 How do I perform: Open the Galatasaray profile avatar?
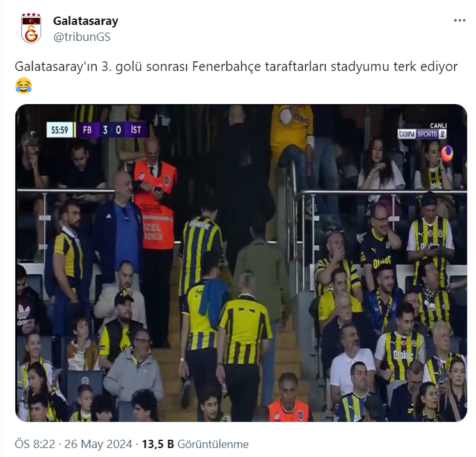(31, 28)
